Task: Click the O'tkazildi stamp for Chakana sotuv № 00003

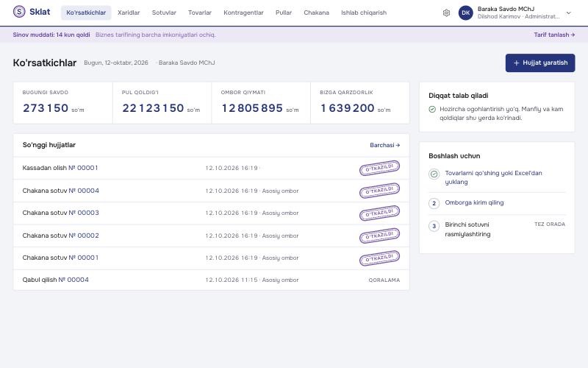Action: pos(379,213)
